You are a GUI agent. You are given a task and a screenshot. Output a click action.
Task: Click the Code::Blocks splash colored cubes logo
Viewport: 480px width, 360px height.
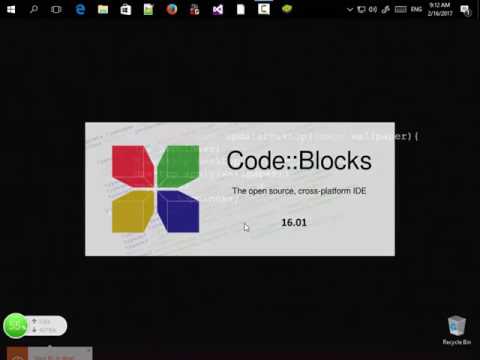pyautogui.click(x=155, y=189)
